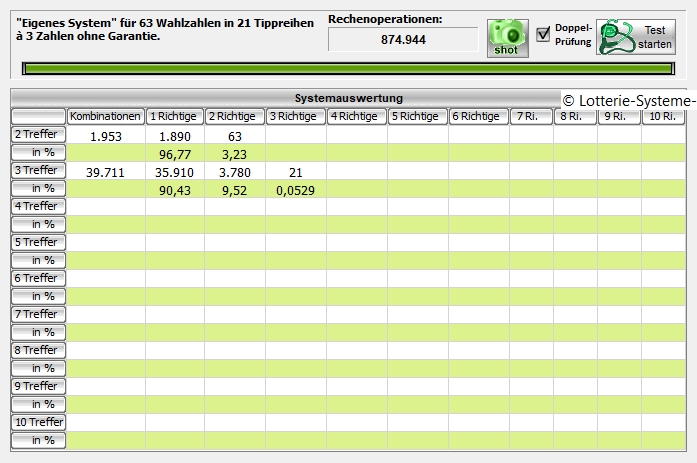Click the percentage cell 0,0529
Image resolution: width=697 pixels, height=463 pixels.
pos(296,190)
